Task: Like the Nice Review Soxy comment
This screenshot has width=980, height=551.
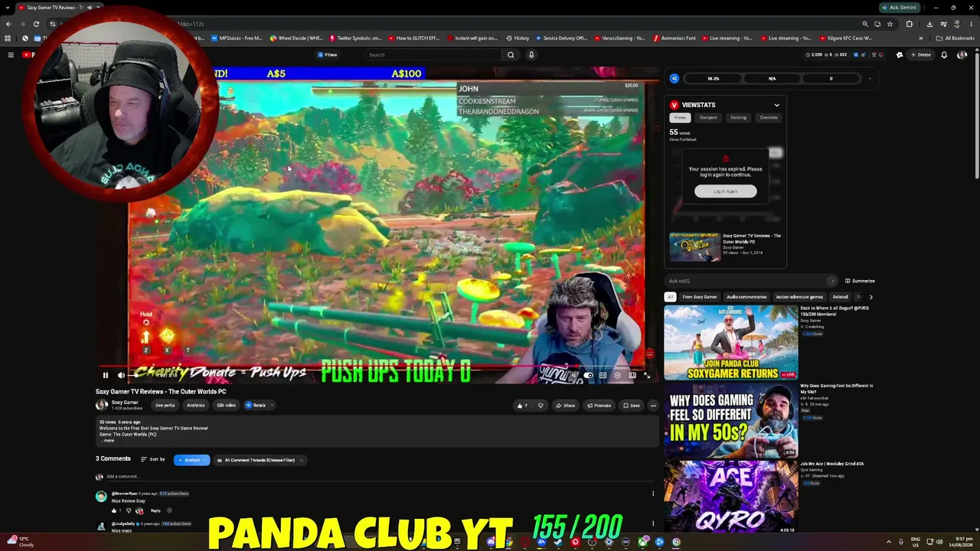Action: click(x=115, y=510)
